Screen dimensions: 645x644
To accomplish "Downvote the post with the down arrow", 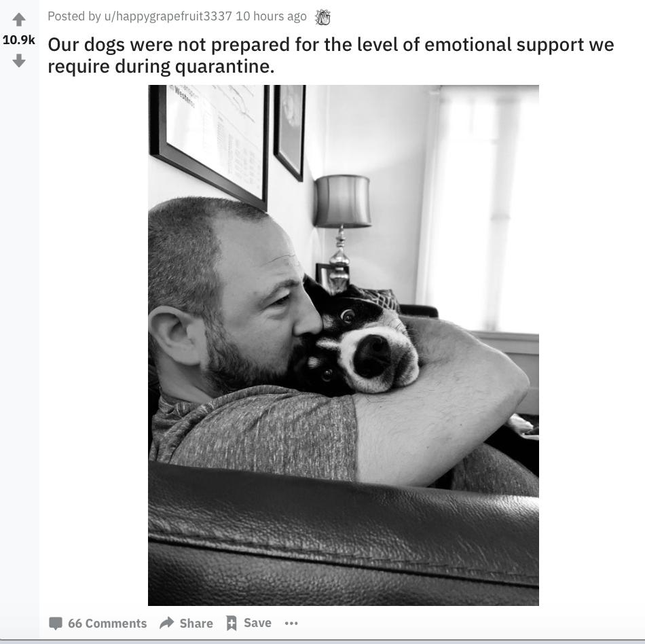I will [x=19, y=61].
